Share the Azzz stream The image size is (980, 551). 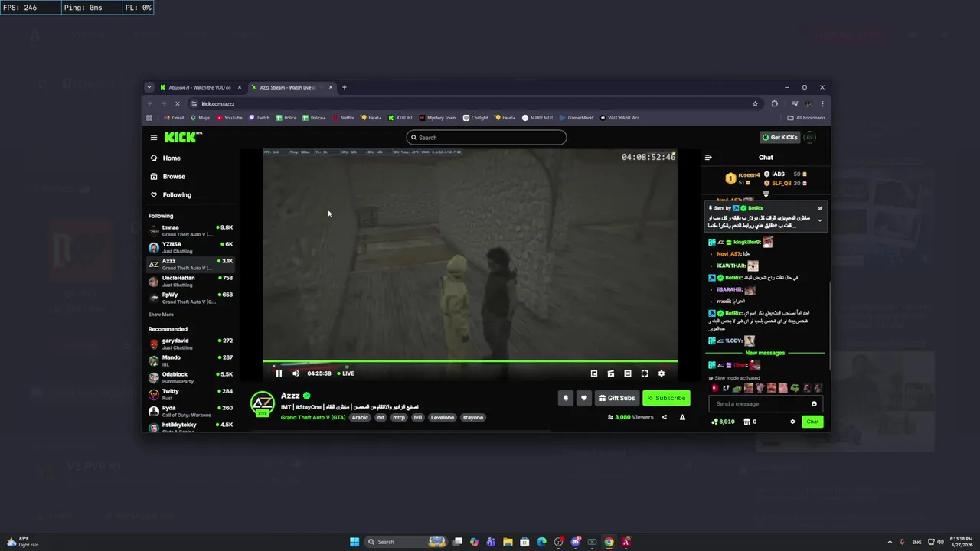click(x=664, y=417)
